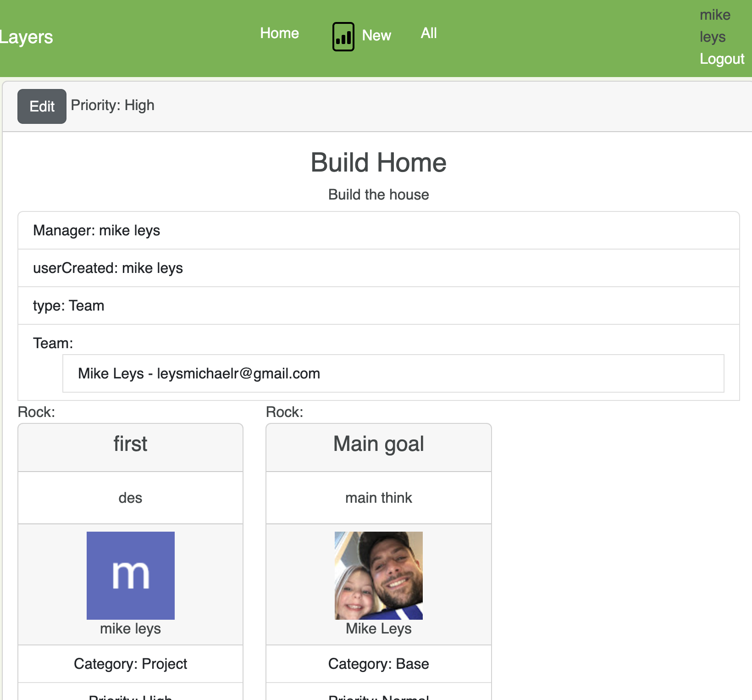Click the userCreated: mike leys row

click(x=379, y=268)
